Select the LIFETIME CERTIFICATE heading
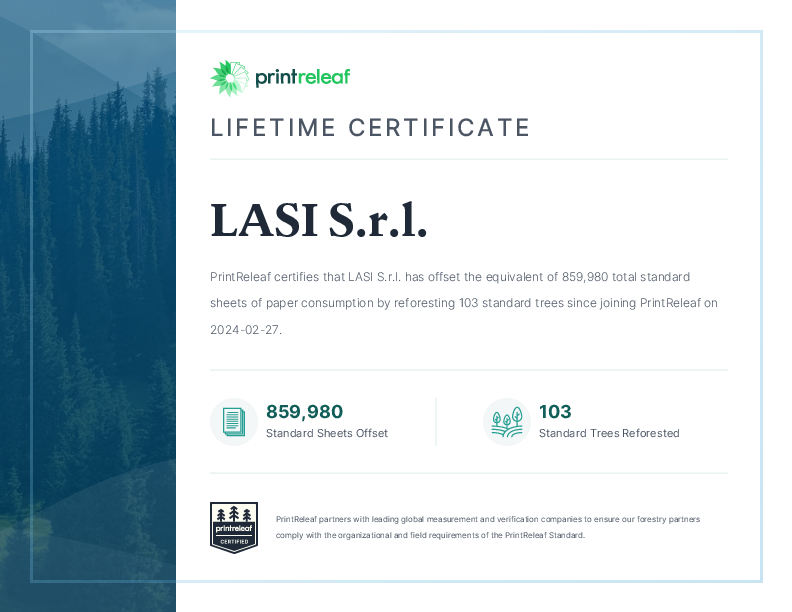The width and height of the screenshot is (792, 612). click(370, 128)
